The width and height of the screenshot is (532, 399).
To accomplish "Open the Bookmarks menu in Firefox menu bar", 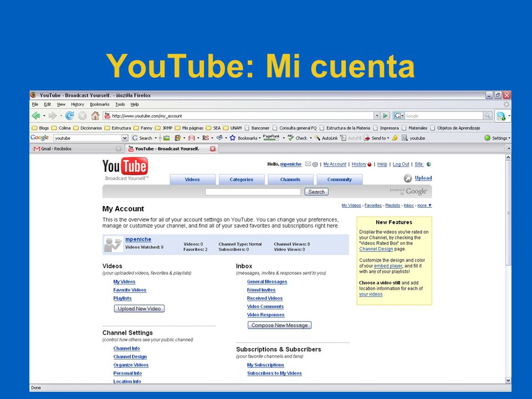I will (x=99, y=105).
